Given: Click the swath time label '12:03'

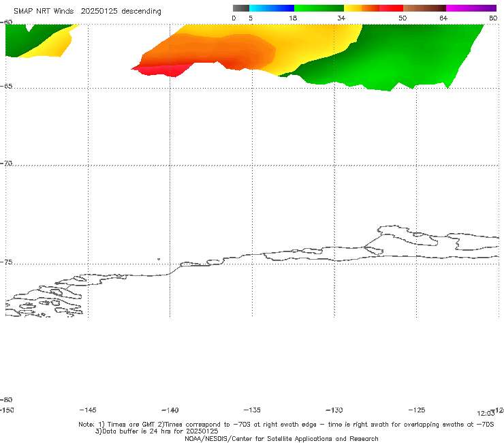Looking at the screenshot, I should [486, 414].
